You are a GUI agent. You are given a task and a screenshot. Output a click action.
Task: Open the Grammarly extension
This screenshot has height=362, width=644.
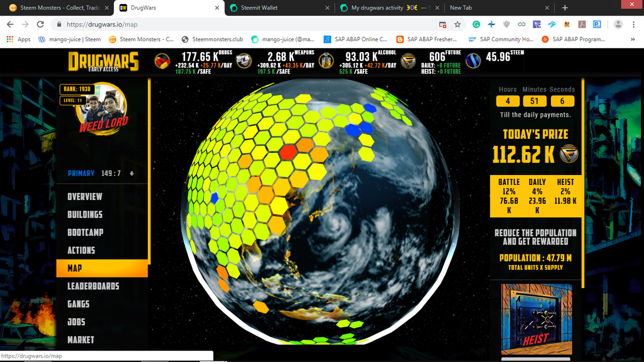click(476, 24)
